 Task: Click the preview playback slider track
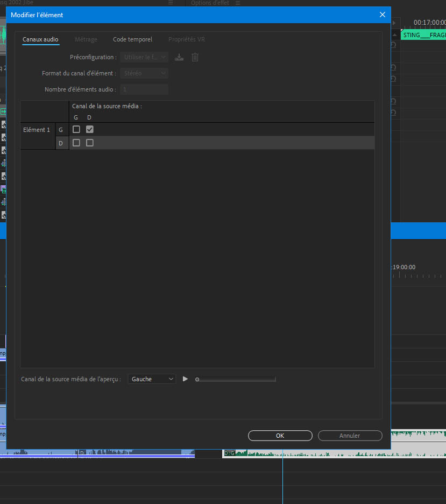point(237,379)
